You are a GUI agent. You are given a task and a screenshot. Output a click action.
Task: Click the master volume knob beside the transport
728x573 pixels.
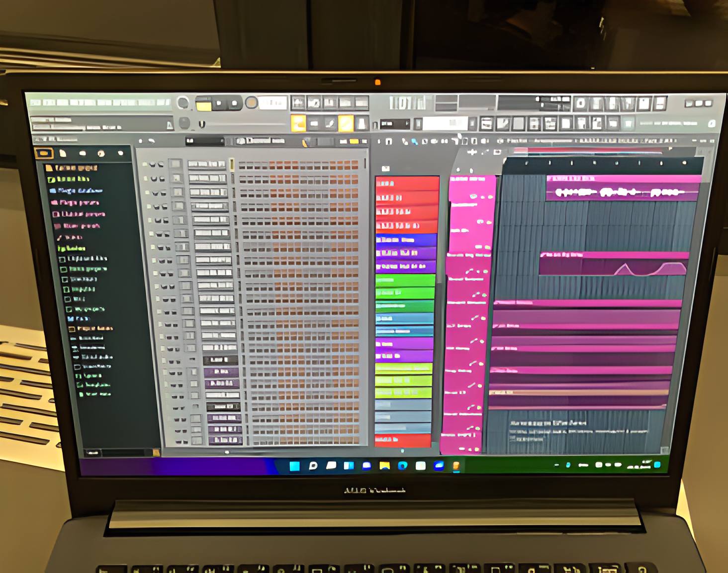tap(183, 103)
